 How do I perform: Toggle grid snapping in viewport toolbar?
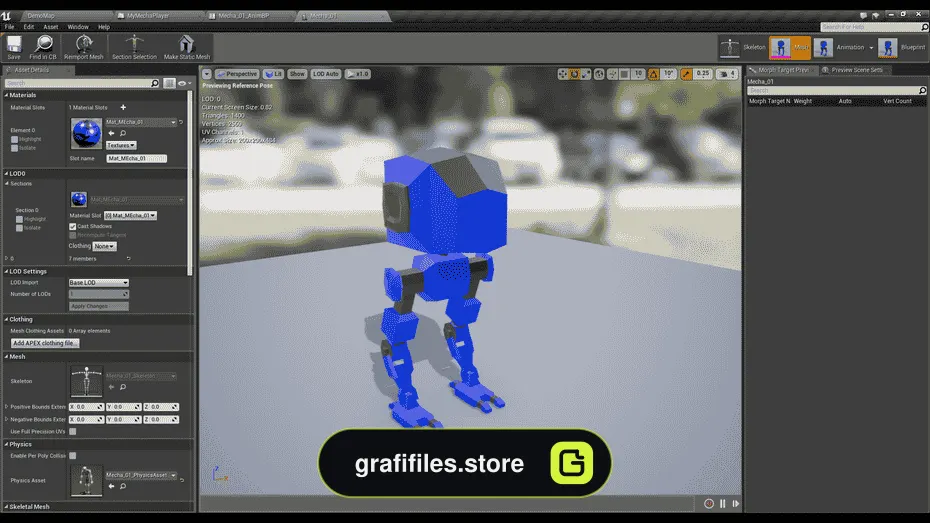[624, 74]
